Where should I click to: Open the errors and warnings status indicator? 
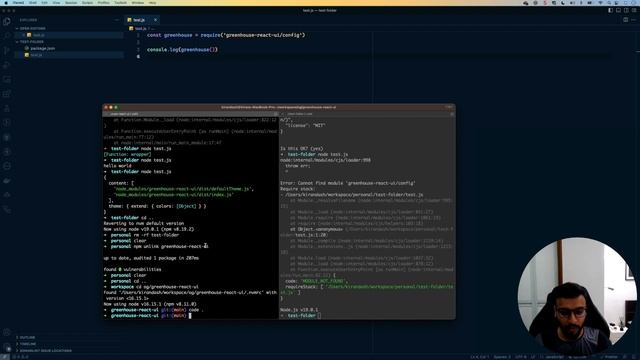click(21, 357)
